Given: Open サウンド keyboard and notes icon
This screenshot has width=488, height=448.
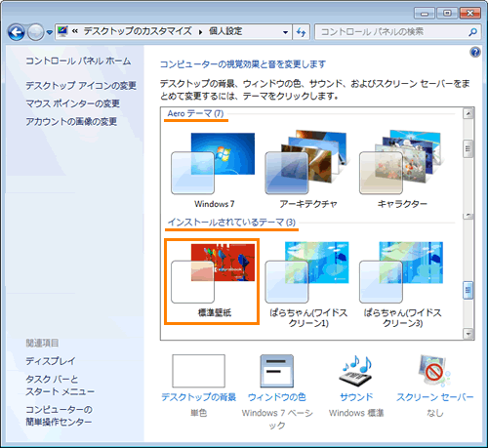Looking at the screenshot, I should (356, 371).
